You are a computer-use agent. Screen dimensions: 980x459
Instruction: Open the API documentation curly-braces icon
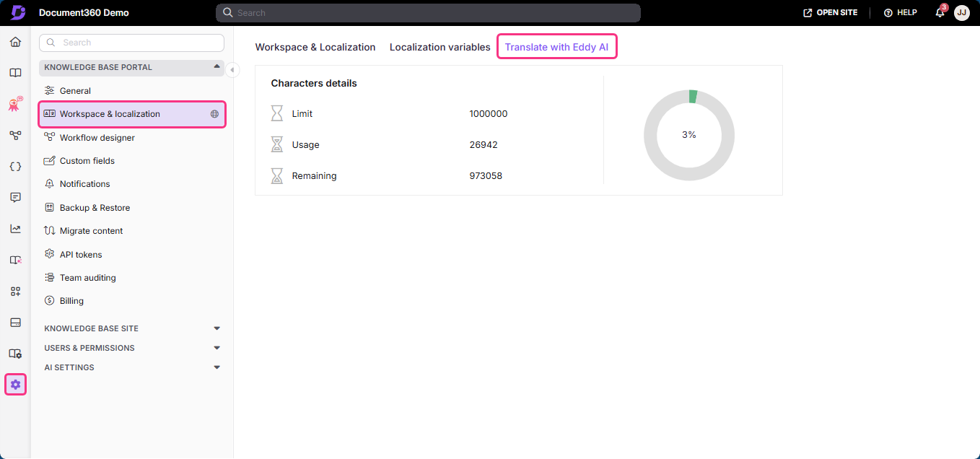(x=15, y=166)
